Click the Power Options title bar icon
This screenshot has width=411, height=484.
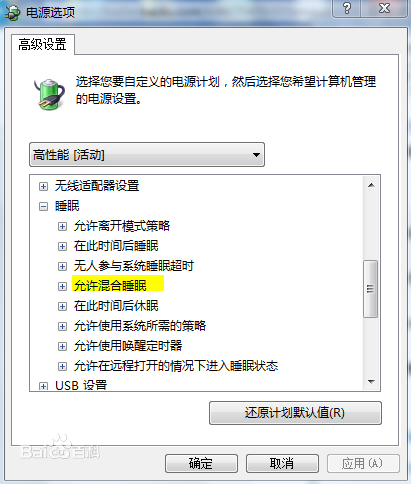[13, 13]
